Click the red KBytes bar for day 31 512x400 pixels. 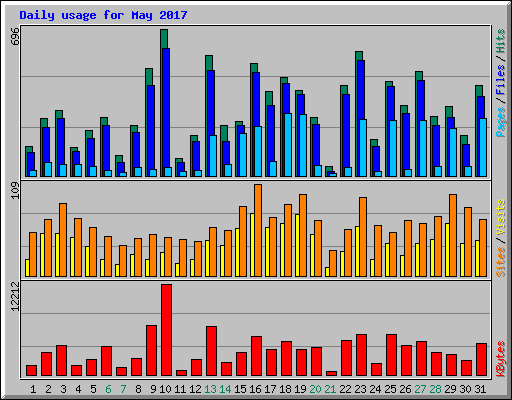(x=481, y=360)
